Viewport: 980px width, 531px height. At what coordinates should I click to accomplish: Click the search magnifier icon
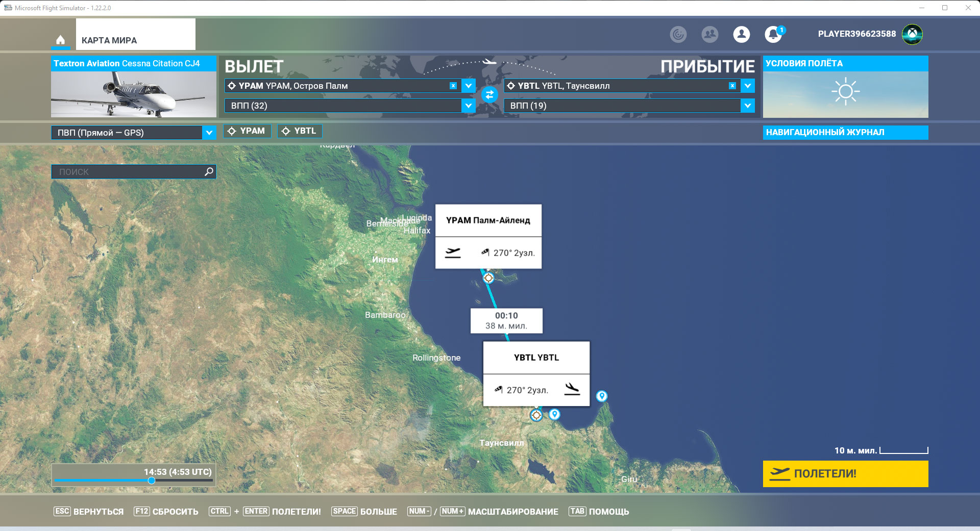[209, 172]
